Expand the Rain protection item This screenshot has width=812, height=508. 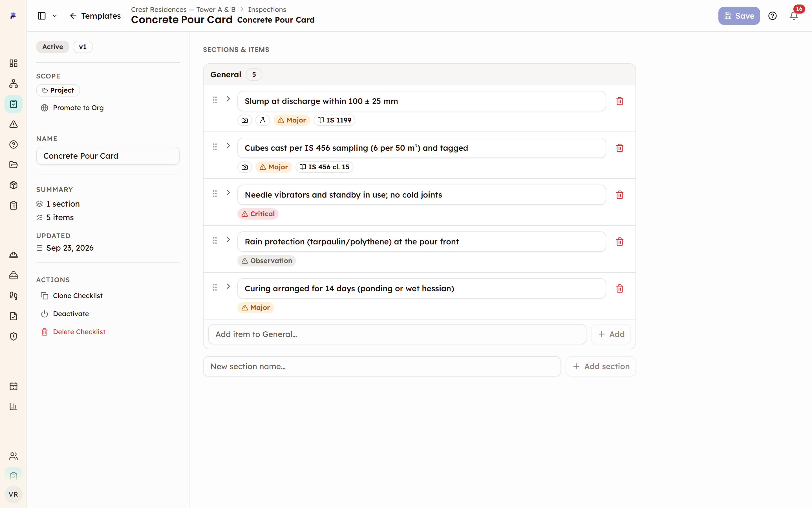tap(228, 239)
